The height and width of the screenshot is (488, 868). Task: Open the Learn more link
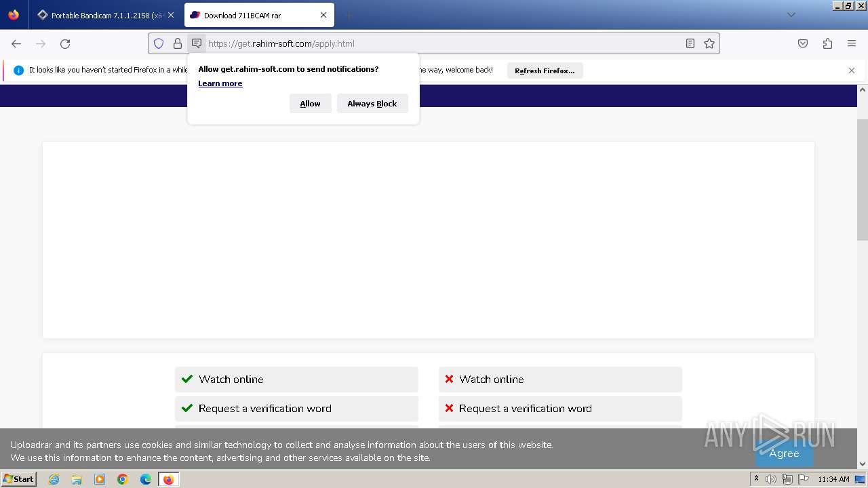(x=220, y=83)
